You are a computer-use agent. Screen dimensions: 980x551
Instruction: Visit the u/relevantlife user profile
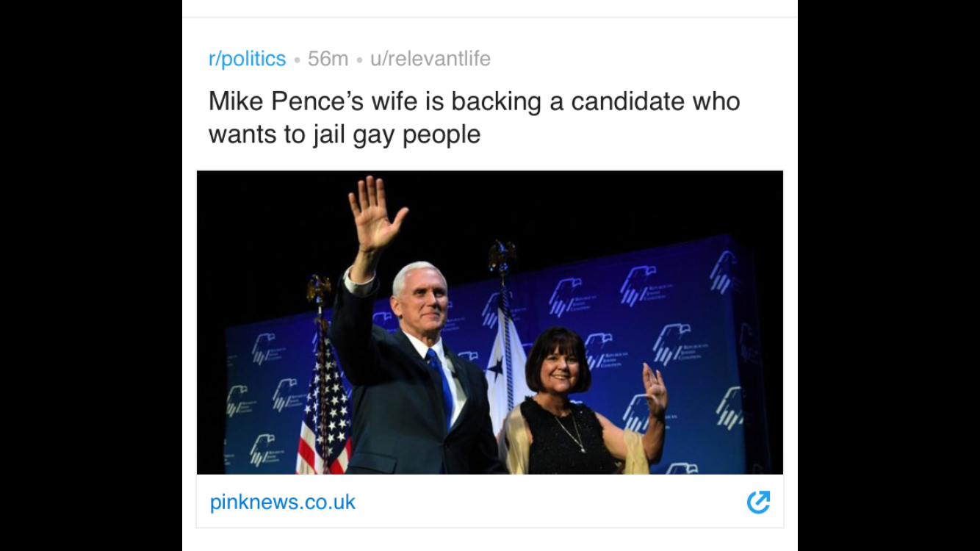pos(430,59)
